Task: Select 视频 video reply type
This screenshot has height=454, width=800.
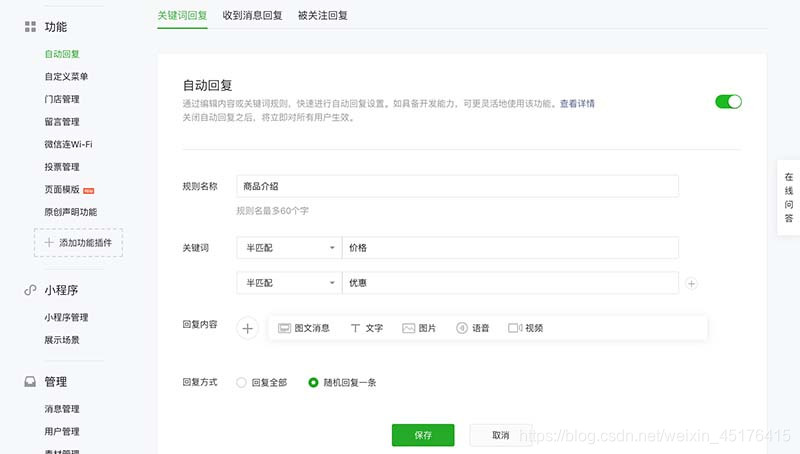Action: [526, 328]
